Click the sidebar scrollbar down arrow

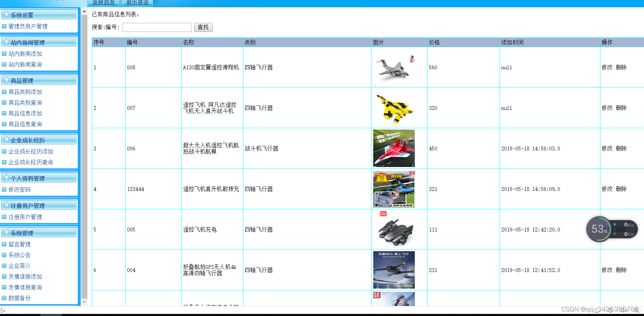coord(84,302)
